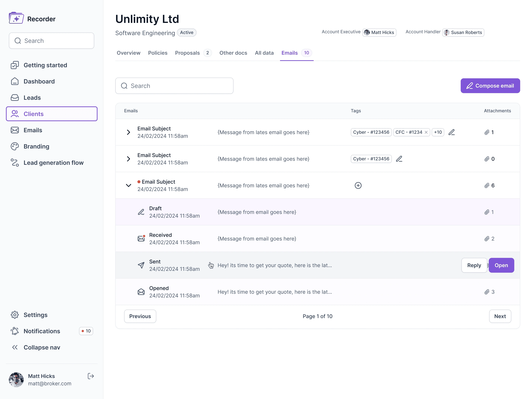Open the Policies tab
The height and width of the screenshot is (399, 532).
click(x=158, y=53)
